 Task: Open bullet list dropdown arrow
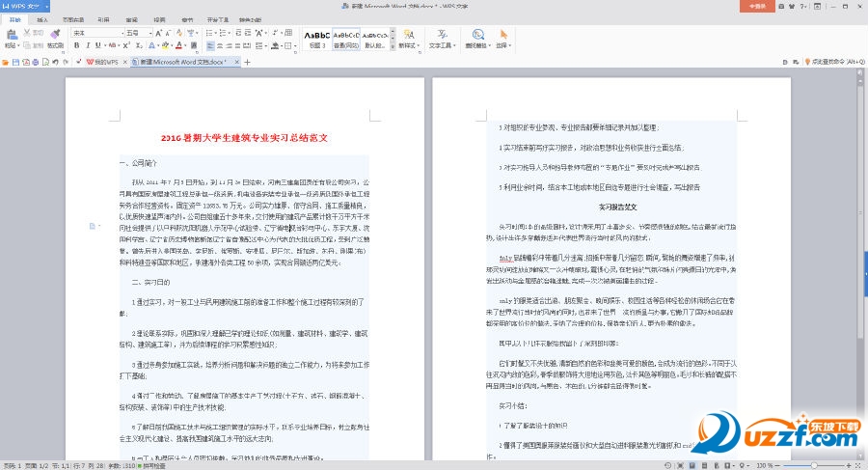coord(215,33)
